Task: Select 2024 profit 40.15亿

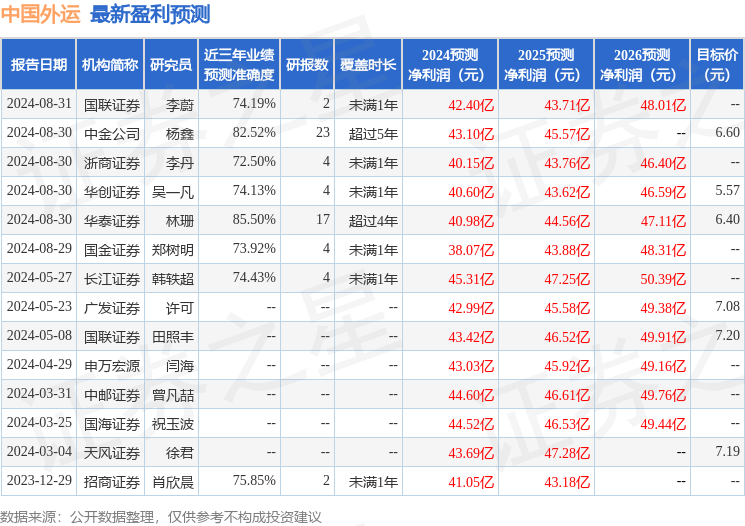Action: (x=471, y=163)
